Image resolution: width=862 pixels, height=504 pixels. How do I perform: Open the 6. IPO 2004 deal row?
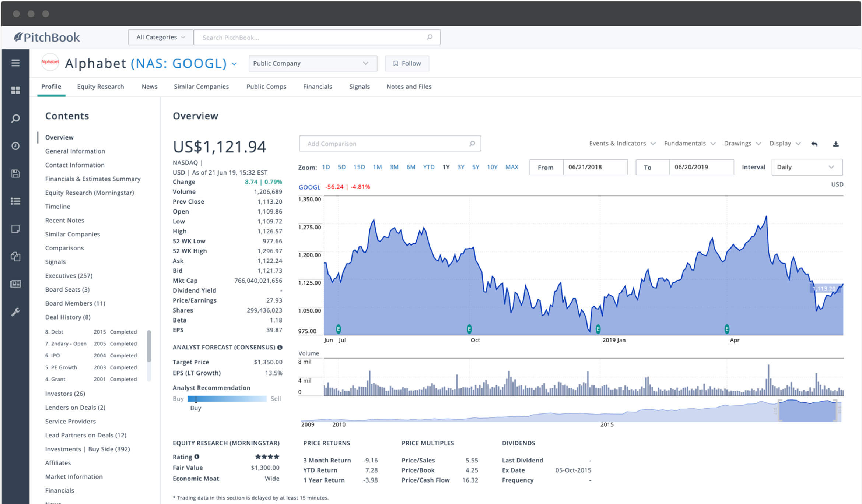tap(91, 355)
